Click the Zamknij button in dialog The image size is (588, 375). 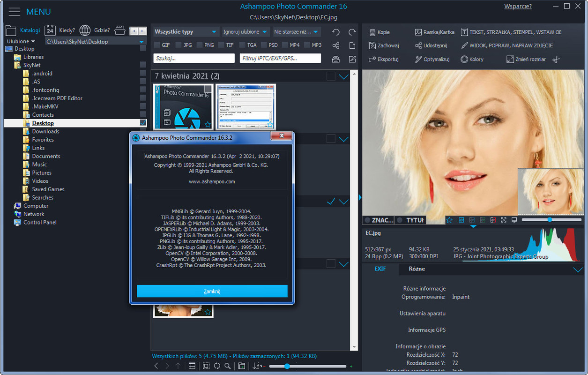click(x=212, y=291)
